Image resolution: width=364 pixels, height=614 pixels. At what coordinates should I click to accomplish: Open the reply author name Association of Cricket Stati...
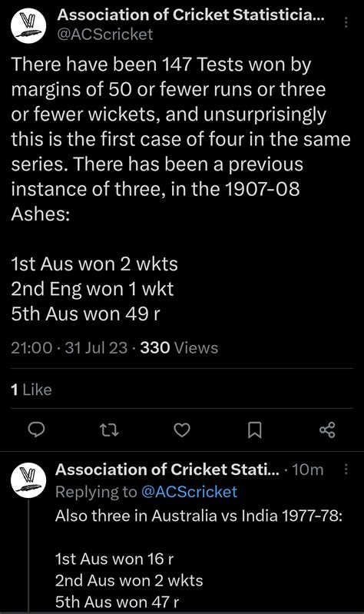(167, 469)
